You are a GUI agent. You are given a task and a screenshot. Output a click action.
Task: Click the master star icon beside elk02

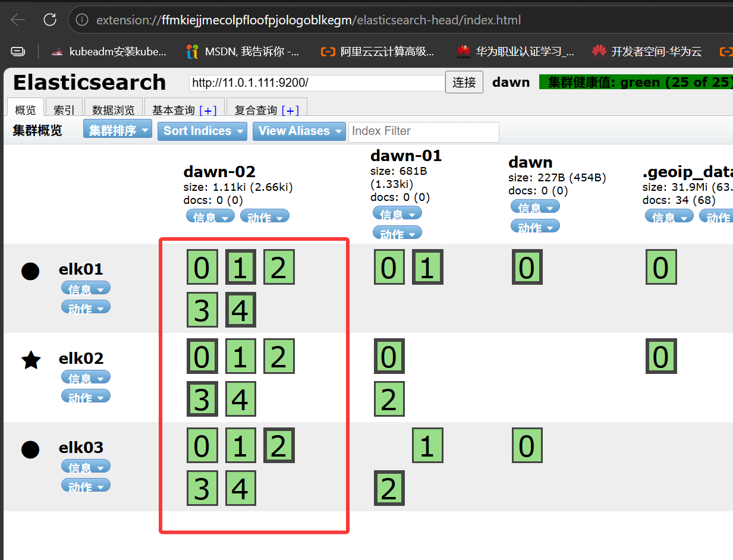31,360
